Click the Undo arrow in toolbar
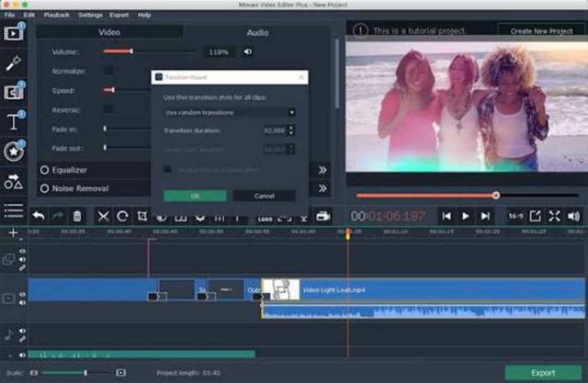The height and width of the screenshot is (383, 588). [39, 217]
